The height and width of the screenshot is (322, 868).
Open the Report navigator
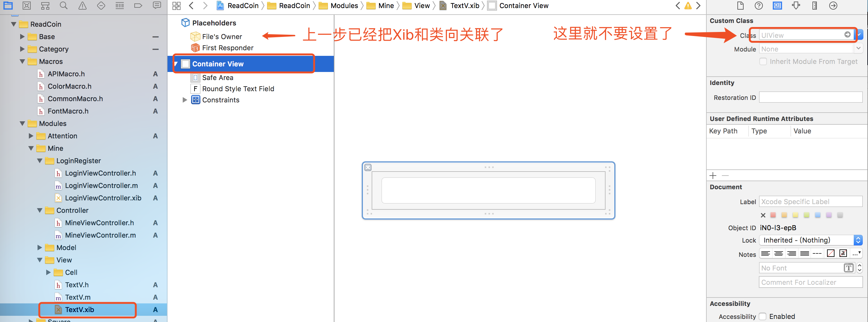point(157,6)
